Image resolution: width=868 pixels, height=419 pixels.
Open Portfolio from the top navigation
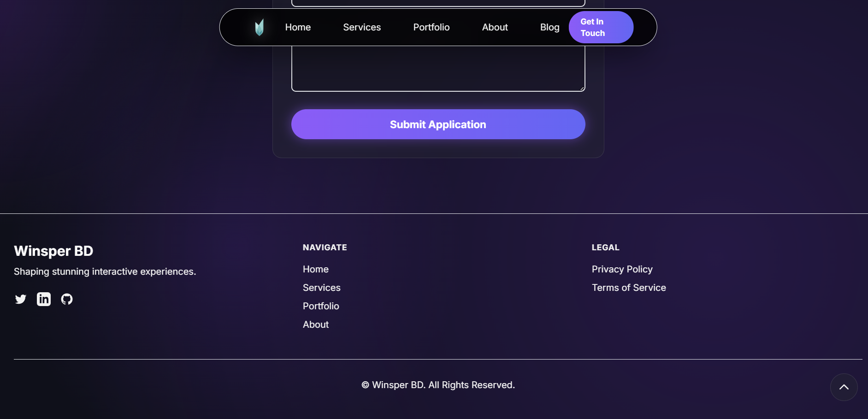coord(431,27)
